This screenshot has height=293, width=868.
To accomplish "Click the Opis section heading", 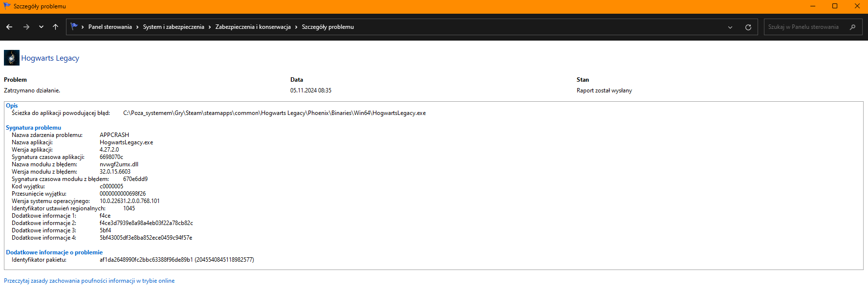I will (12, 106).
